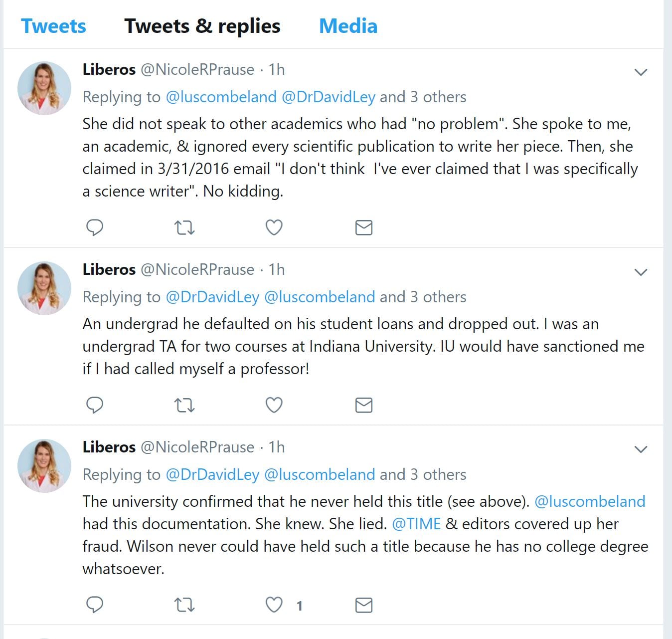The width and height of the screenshot is (672, 639).
Task: Retweet the 'university confirmed' tweet
Action: [184, 605]
